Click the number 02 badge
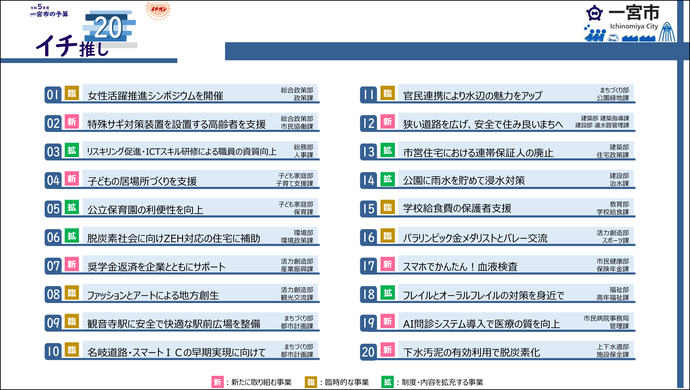This screenshot has width=690, height=390. coord(53,123)
